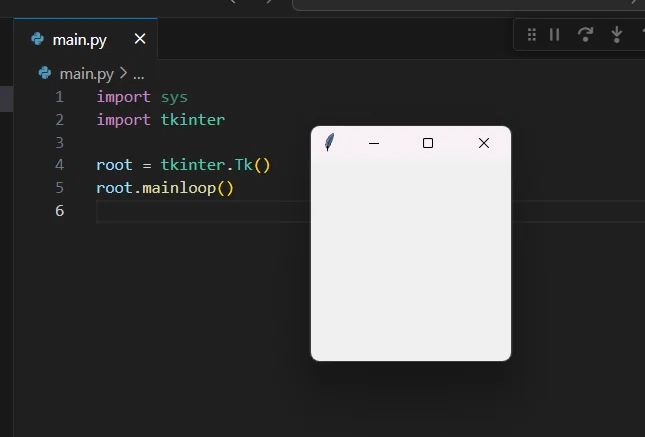Image resolution: width=645 pixels, height=437 pixels.
Task: Click the Python icon in the breadcrumb
Action: point(44,73)
